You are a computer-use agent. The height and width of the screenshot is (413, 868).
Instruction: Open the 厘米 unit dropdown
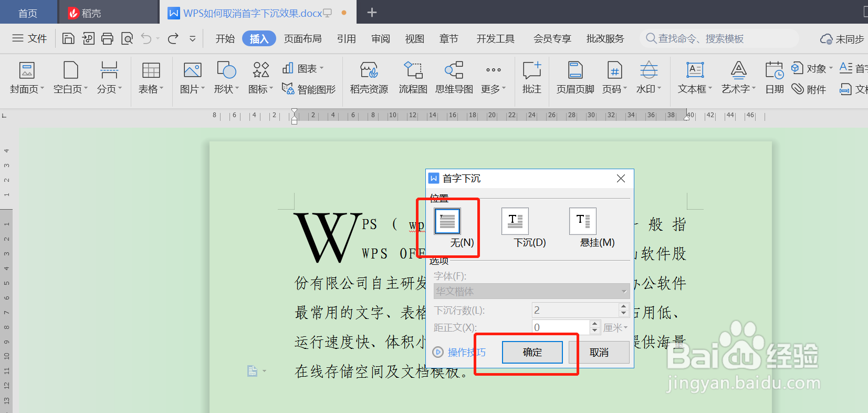615,327
